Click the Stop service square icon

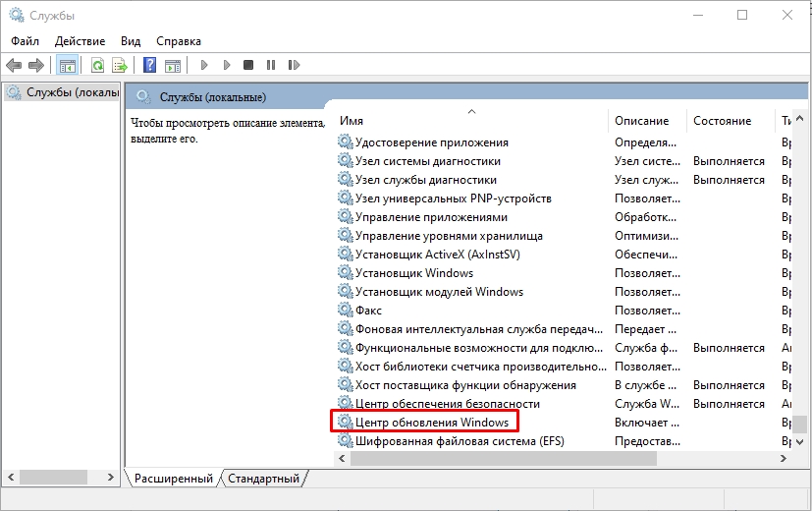click(x=248, y=65)
